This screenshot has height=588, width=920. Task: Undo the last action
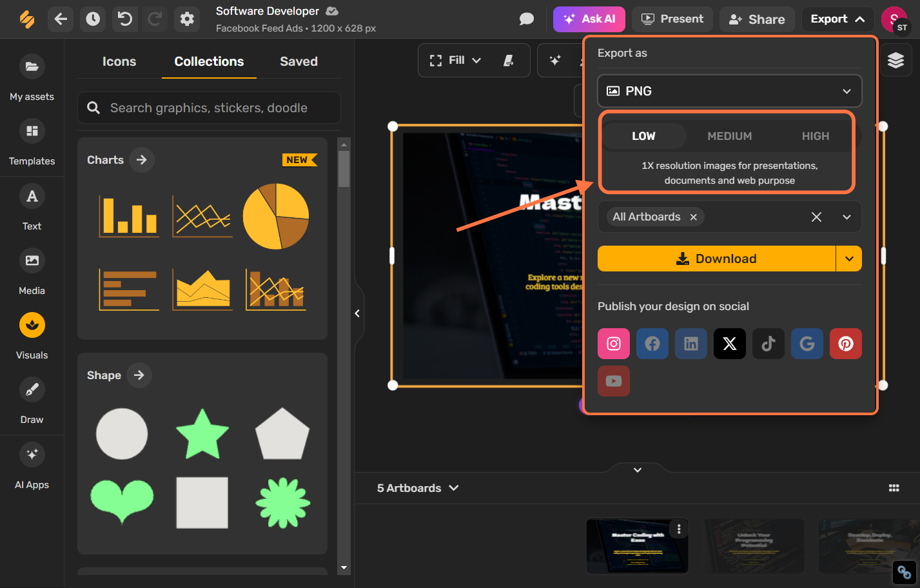[124, 19]
